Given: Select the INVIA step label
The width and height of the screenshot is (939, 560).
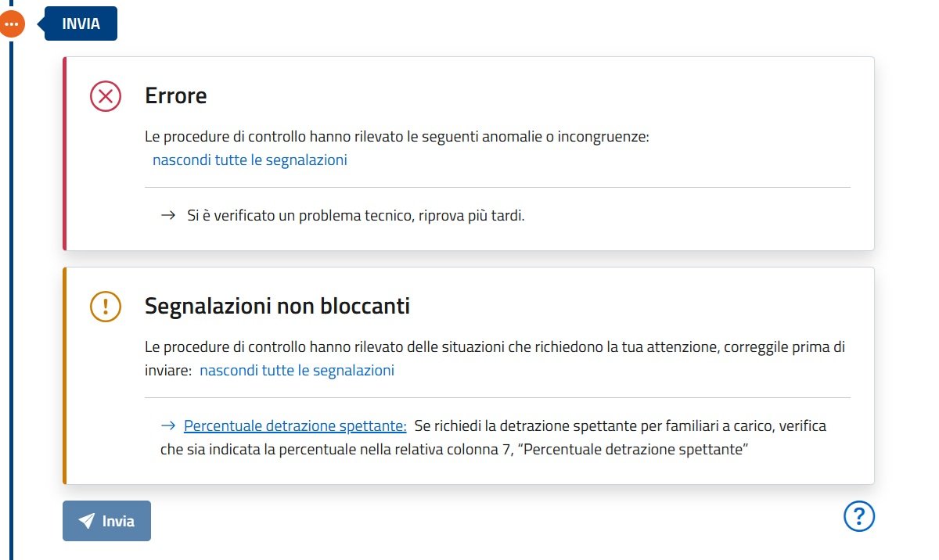Looking at the screenshot, I should (81, 23).
